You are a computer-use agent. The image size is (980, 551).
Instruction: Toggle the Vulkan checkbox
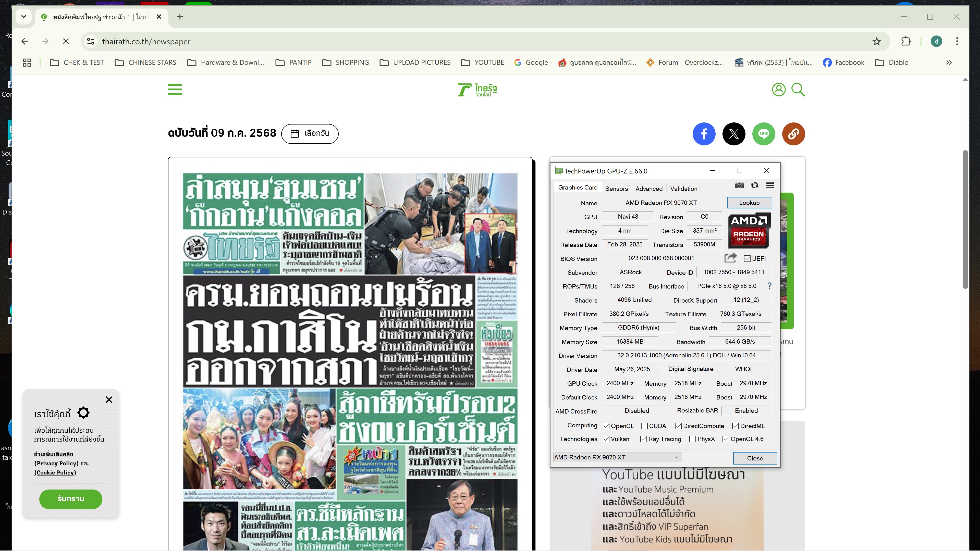click(606, 439)
